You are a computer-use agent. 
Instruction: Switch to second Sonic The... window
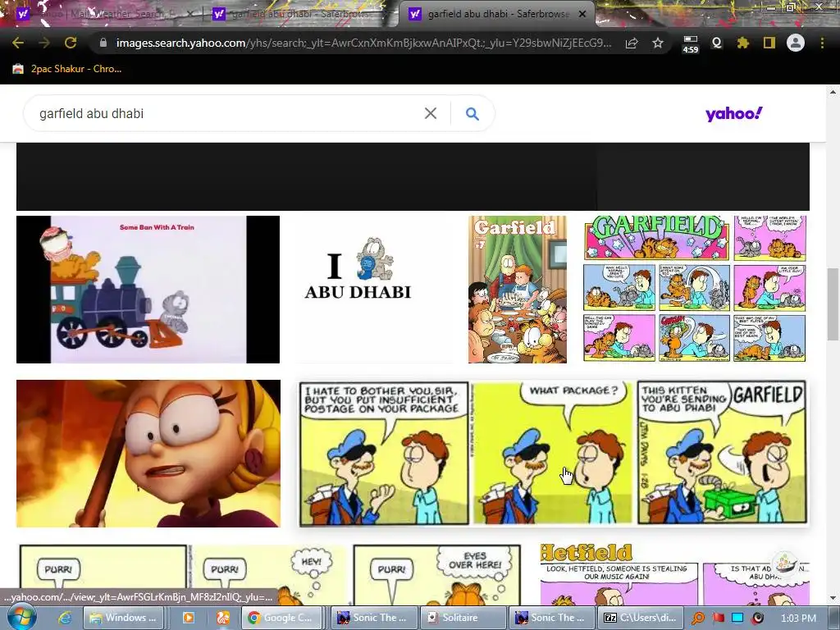(x=551, y=618)
